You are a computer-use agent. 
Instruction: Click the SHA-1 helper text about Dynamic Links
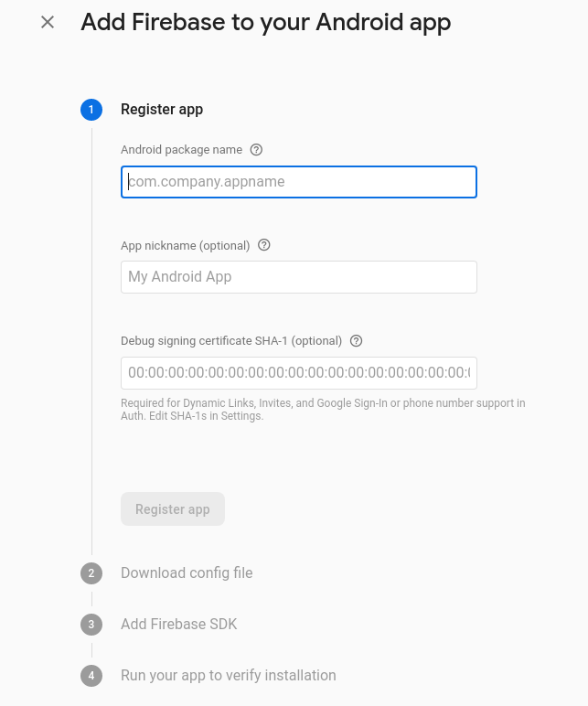pyautogui.click(x=323, y=410)
